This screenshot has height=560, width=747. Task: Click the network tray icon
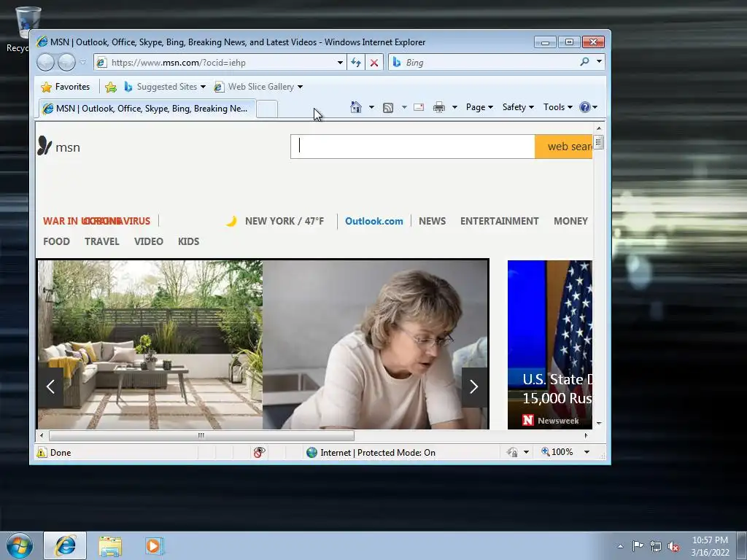point(656,546)
